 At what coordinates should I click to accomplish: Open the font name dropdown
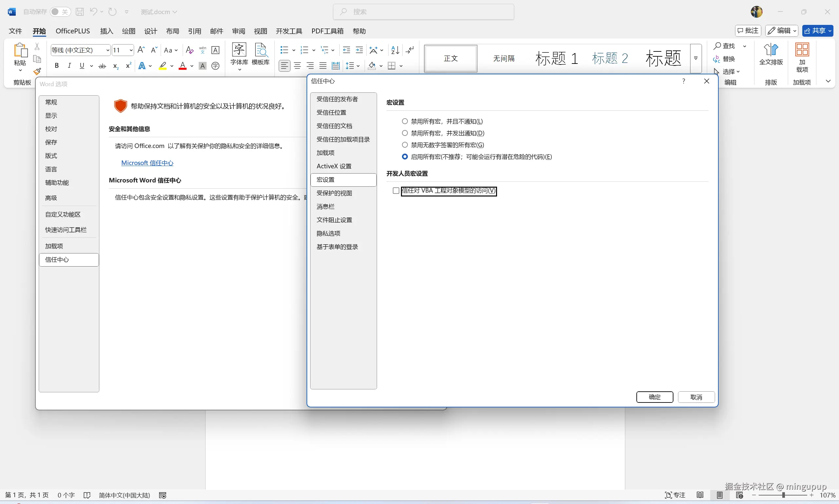pos(108,50)
